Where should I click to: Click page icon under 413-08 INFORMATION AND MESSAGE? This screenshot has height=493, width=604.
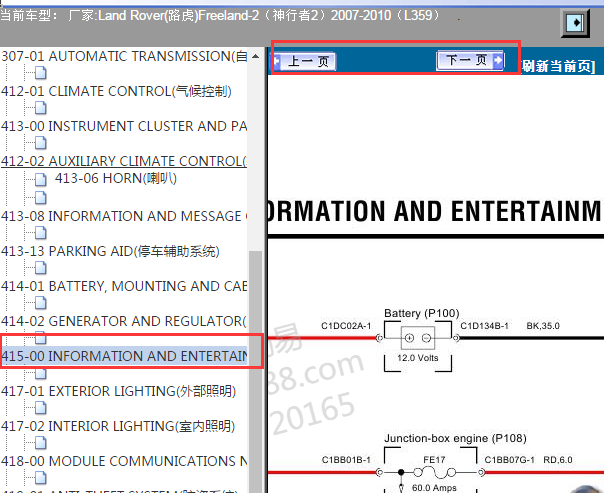[x=40, y=233]
